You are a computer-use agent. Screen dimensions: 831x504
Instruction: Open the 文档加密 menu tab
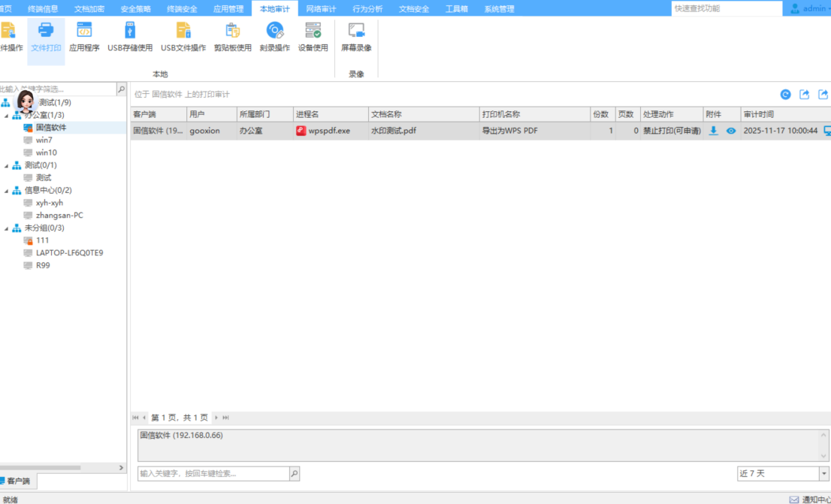pyautogui.click(x=89, y=9)
